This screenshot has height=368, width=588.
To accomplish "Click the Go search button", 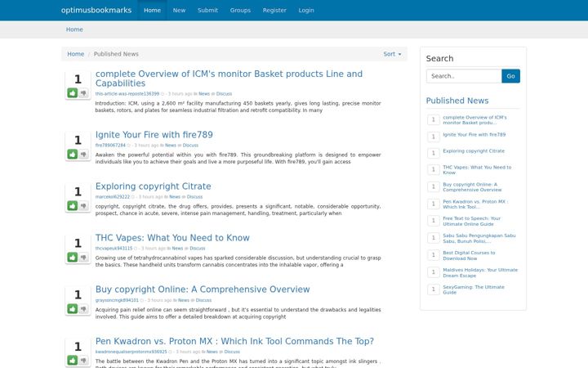I will point(510,76).
